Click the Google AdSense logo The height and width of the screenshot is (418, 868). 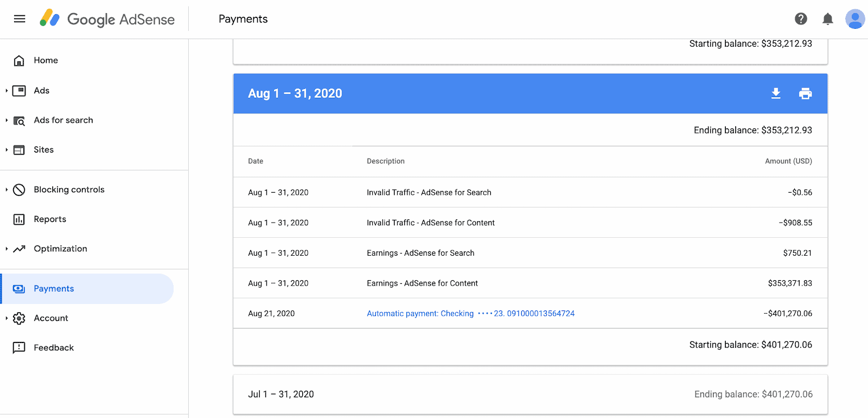(x=107, y=19)
